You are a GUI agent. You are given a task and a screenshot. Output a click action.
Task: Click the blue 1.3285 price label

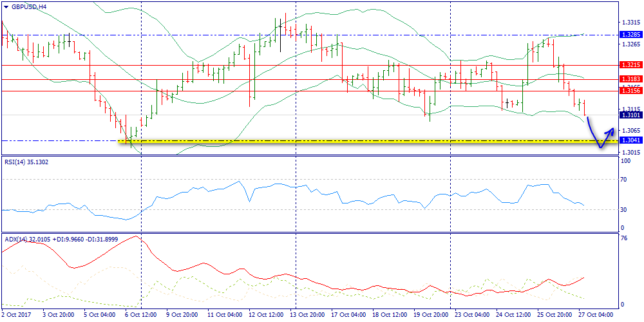pyautogui.click(x=630, y=35)
